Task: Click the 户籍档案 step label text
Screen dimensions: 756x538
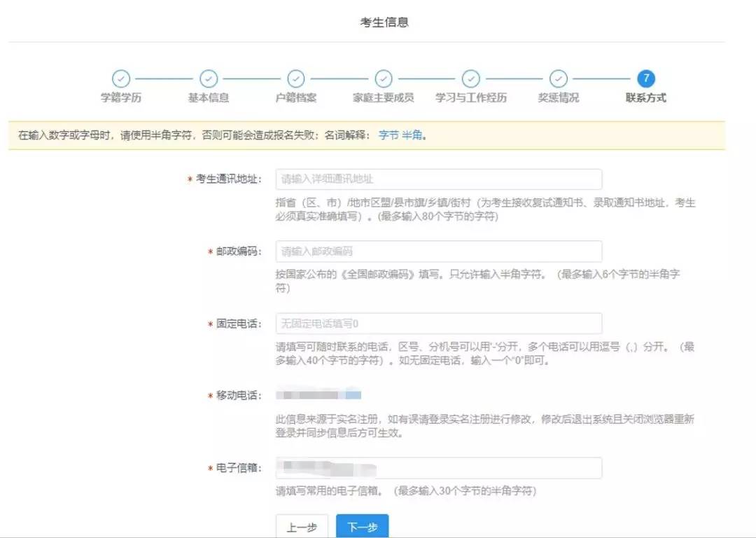Action: point(296,98)
